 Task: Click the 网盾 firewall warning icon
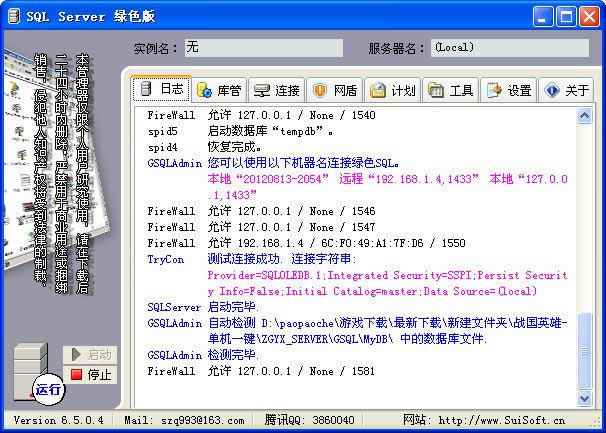[x=319, y=90]
